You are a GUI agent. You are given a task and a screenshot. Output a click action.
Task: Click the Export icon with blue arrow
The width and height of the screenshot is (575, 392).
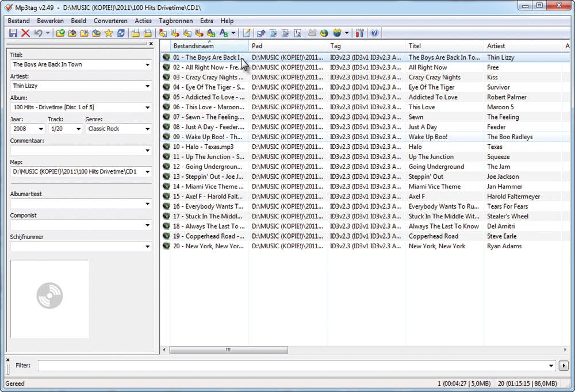[261, 33]
